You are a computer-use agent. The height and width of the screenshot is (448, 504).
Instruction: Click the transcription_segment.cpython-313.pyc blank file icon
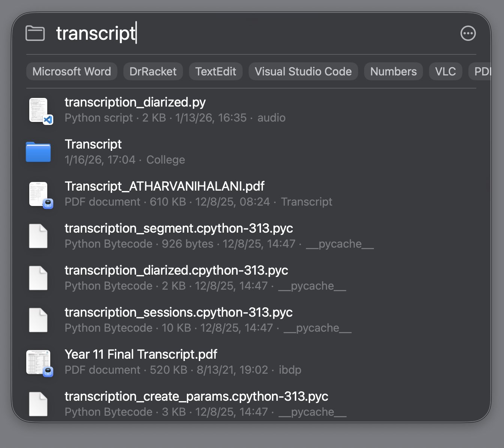click(x=38, y=236)
